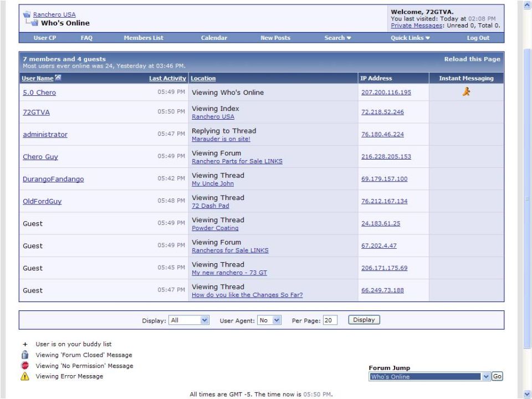The image size is (532, 399).
Task: Click IP address 72.218.52.246
Action: click(x=382, y=112)
